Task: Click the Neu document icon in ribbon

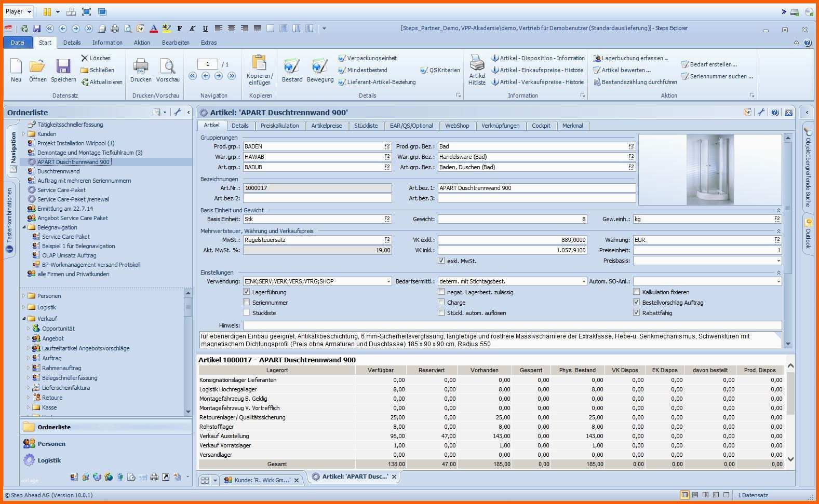Action: click(16, 66)
